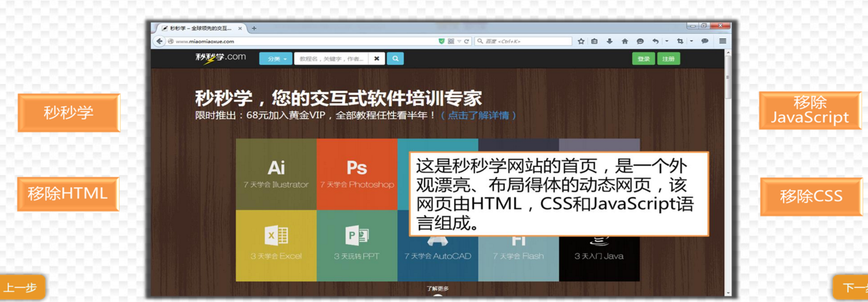The height and width of the screenshot is (302, 868).
Task: Go to browser home page icon
Action: pos(625,41)
